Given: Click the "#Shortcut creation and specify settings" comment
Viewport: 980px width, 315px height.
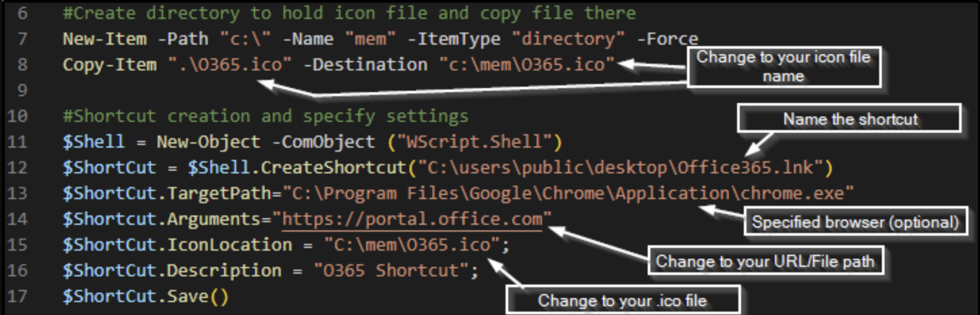Looking at the screenshot, I should 265,116.
